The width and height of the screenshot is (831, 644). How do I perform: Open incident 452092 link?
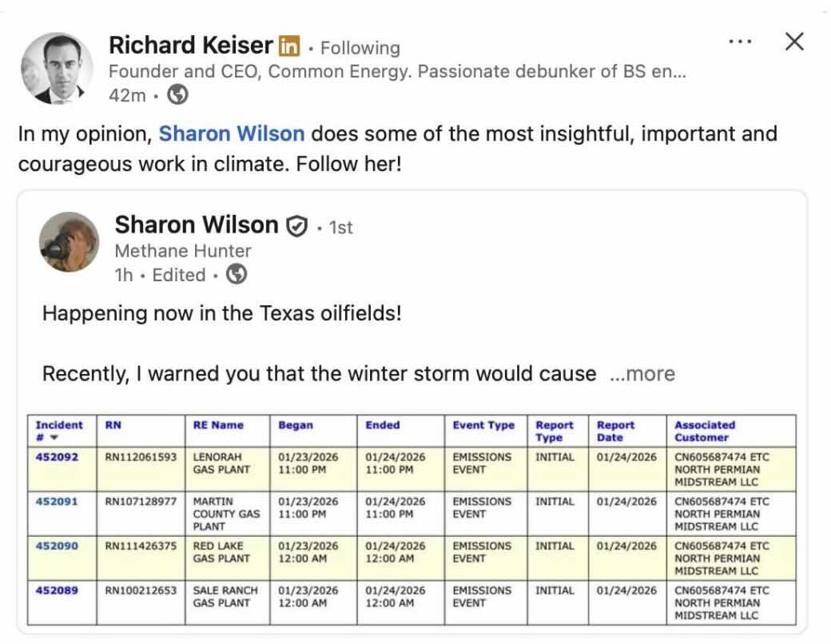click(57, 458)
